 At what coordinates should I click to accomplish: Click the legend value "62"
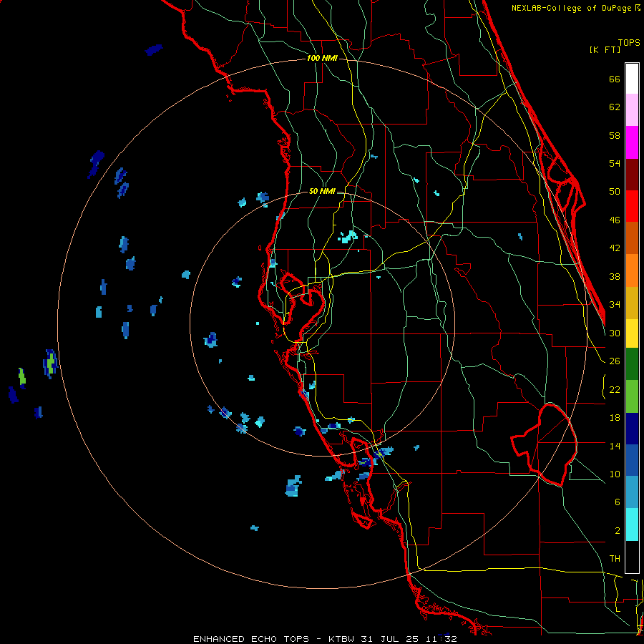click(x=615, y=107)
